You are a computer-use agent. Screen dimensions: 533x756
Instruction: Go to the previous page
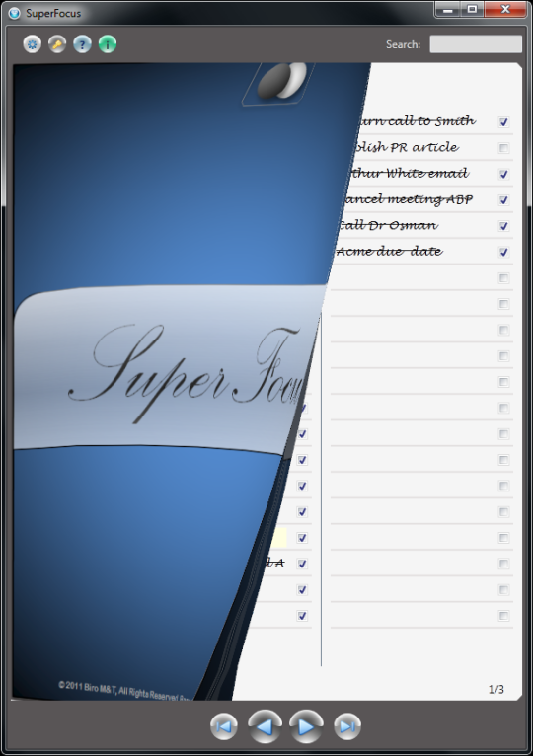click(265, 726)
